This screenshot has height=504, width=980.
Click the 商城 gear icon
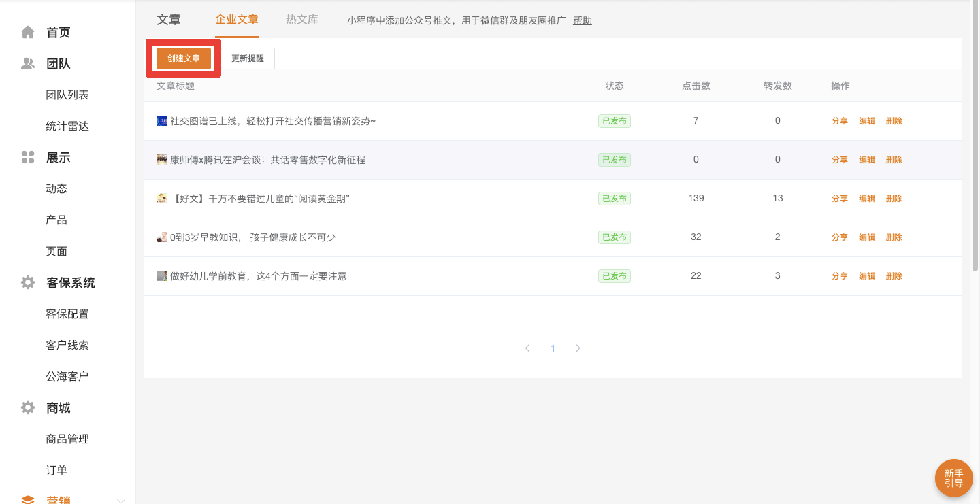(28, 408)
